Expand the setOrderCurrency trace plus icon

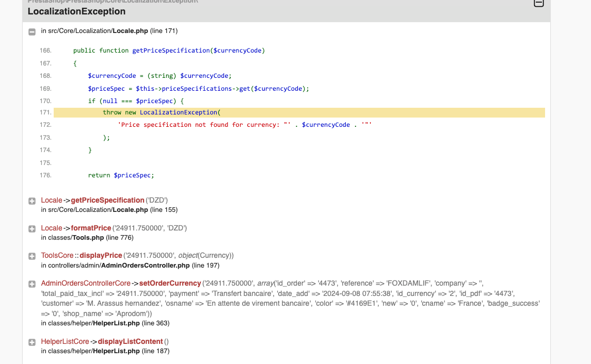[x=32, y=284]
